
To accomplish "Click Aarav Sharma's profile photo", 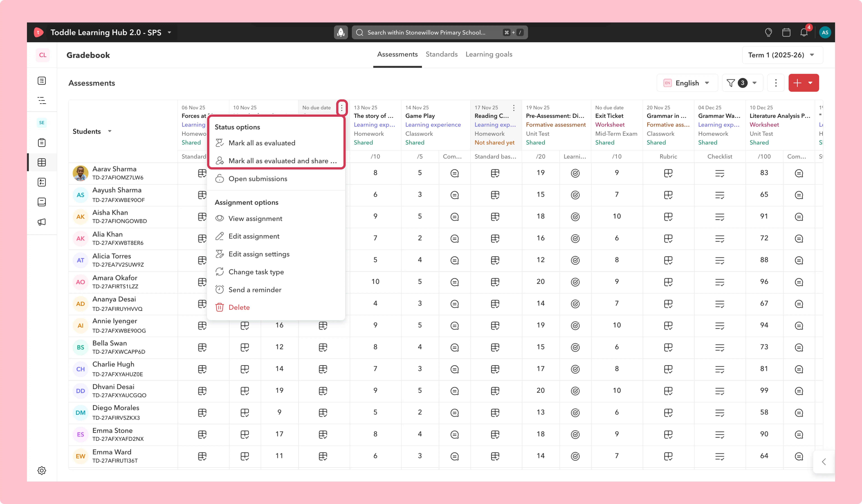I will click(80, 173).
